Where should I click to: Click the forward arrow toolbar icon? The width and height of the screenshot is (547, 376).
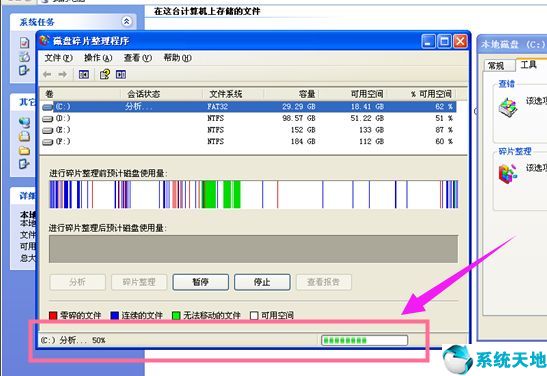click(x=63, y=74)
